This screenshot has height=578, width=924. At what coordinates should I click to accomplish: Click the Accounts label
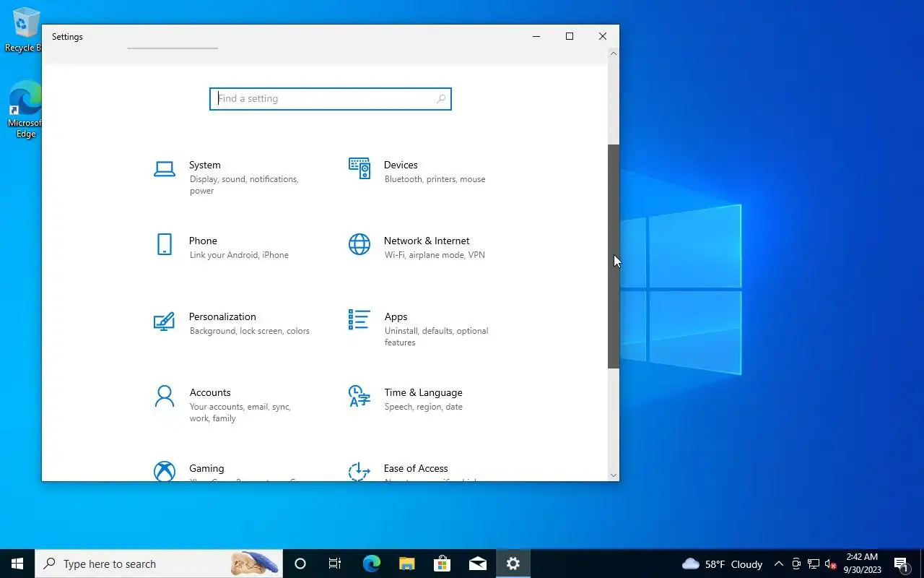[210, 392]
